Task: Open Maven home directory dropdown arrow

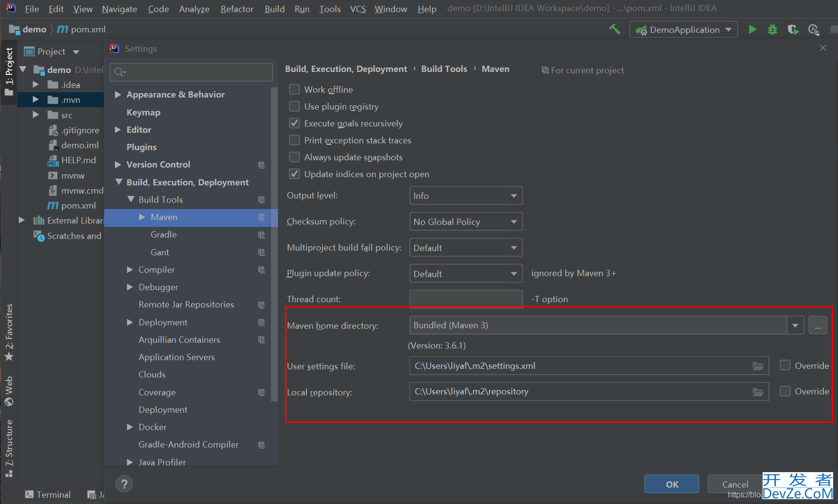Action: pyautogui.click(x=795, y=325)
